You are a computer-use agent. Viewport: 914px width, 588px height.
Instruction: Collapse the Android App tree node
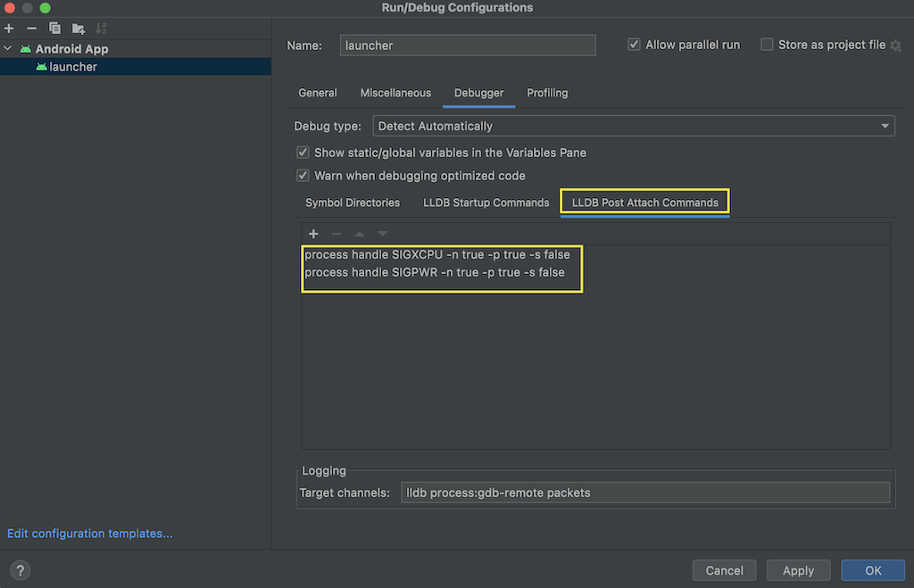[x=8, y=49]
